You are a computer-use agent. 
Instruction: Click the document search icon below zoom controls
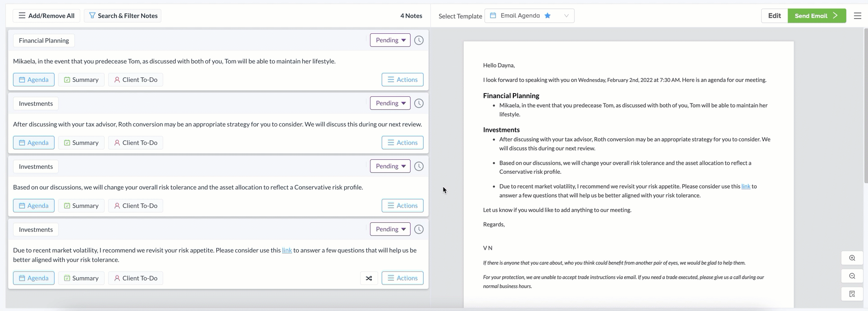[852, 294]
